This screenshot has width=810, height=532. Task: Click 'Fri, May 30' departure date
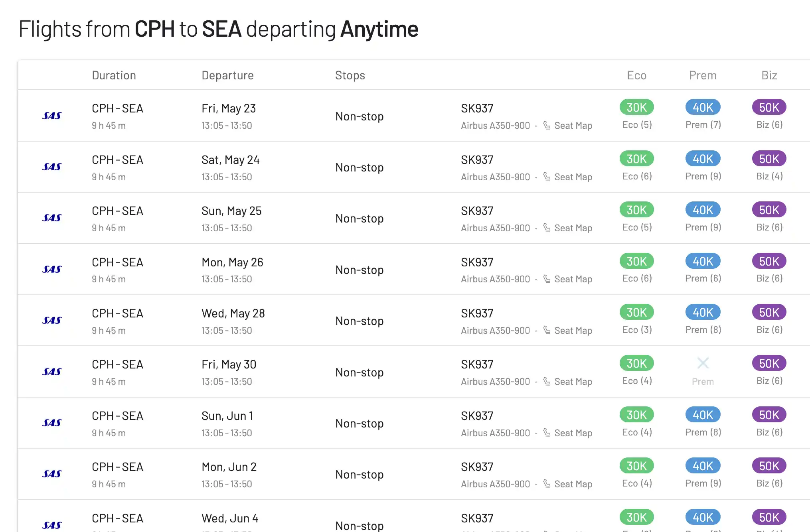pos(229,365)
